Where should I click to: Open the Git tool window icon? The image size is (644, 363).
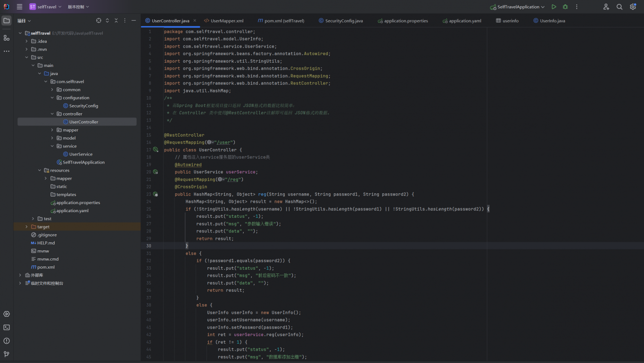point(7,354)
